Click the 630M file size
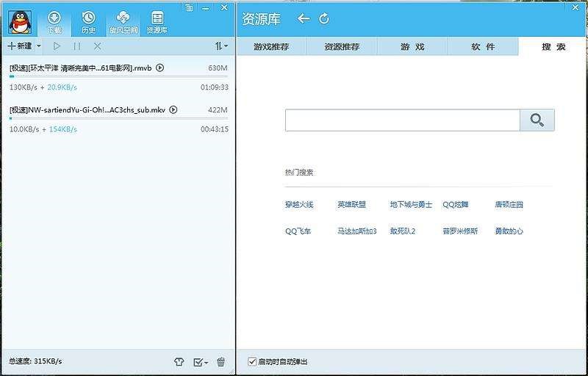Image resolution: width=588 pixels, height=376 pixels. point(218,68)
